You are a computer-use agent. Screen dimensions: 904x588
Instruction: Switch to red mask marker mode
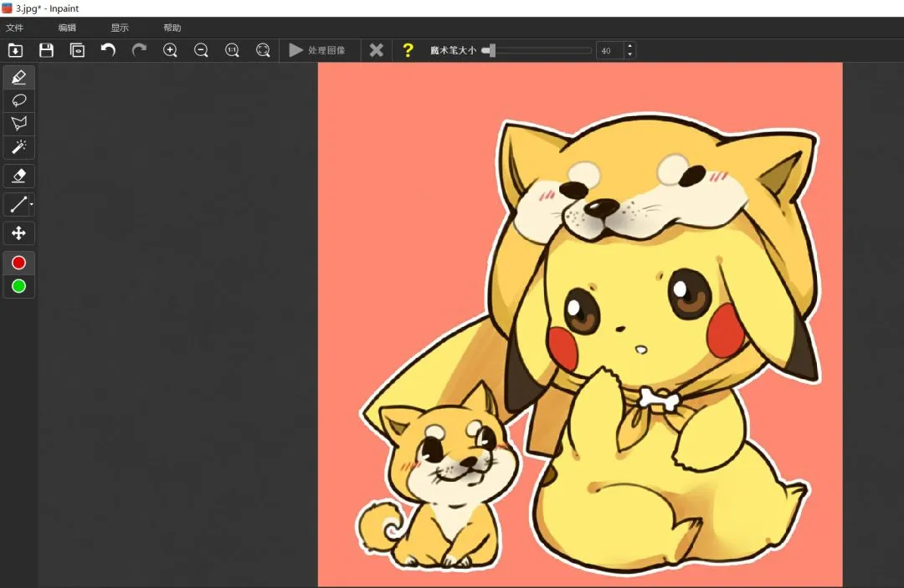click(x=18, y=263)
